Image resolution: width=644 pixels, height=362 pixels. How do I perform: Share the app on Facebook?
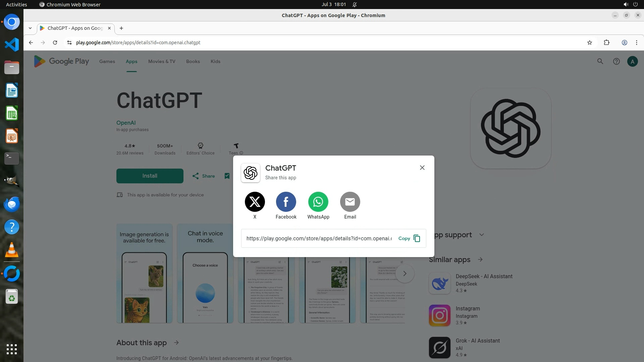click(286, 202)
